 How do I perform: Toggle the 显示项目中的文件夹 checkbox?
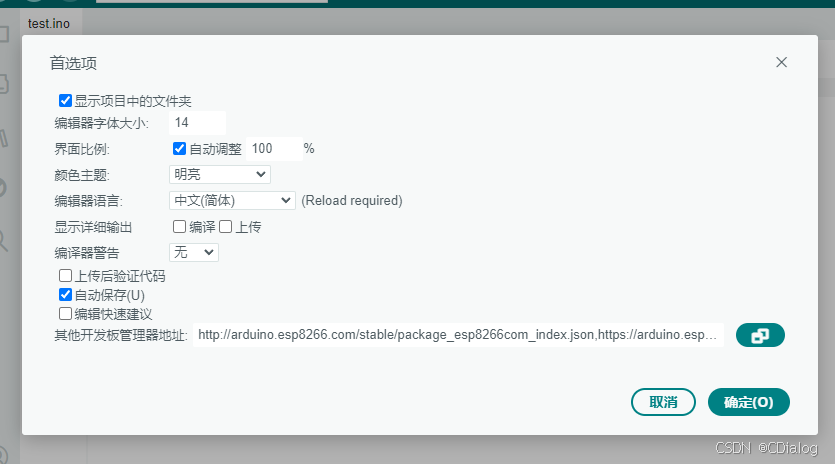click(x=66, y=101)
